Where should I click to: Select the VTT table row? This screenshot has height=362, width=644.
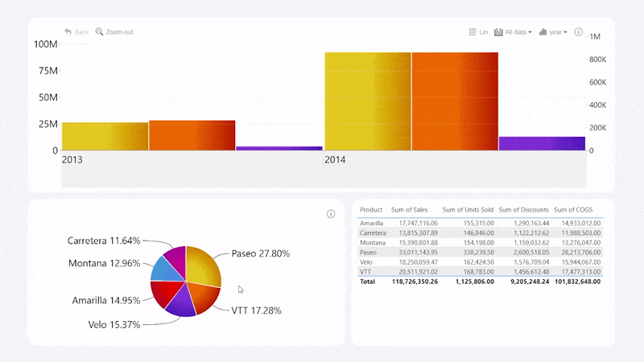[479, 273]
